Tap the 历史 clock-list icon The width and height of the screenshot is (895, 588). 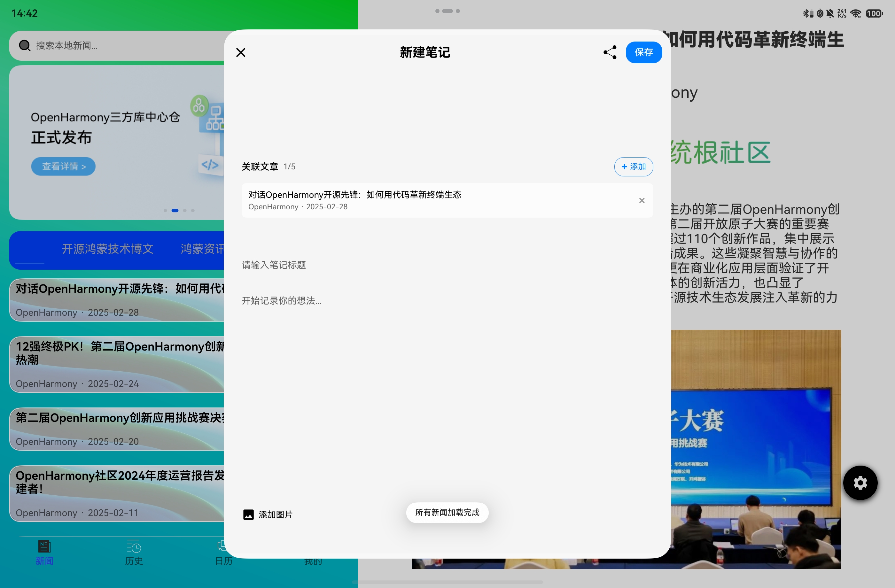[x=134, y=546]
